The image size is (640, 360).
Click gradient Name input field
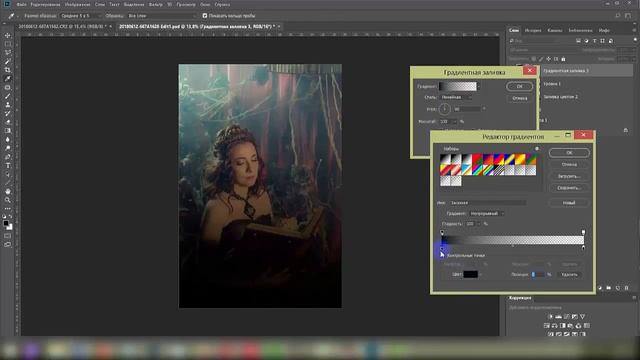point(488,203)
